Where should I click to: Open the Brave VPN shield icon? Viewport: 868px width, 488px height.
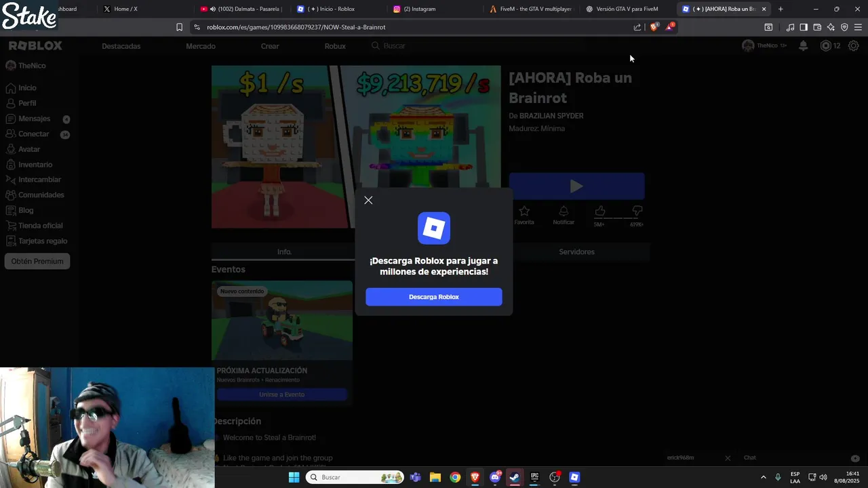844,27
